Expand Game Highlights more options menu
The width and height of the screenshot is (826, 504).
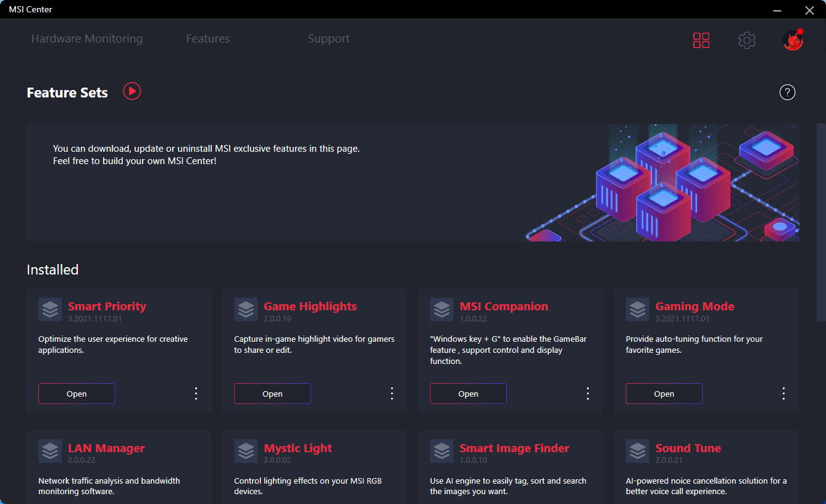(392, 394)
